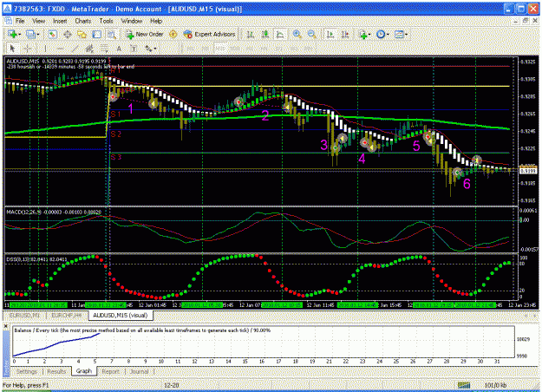
Task: Open the Help menu
Action: (x=156, y=21)
